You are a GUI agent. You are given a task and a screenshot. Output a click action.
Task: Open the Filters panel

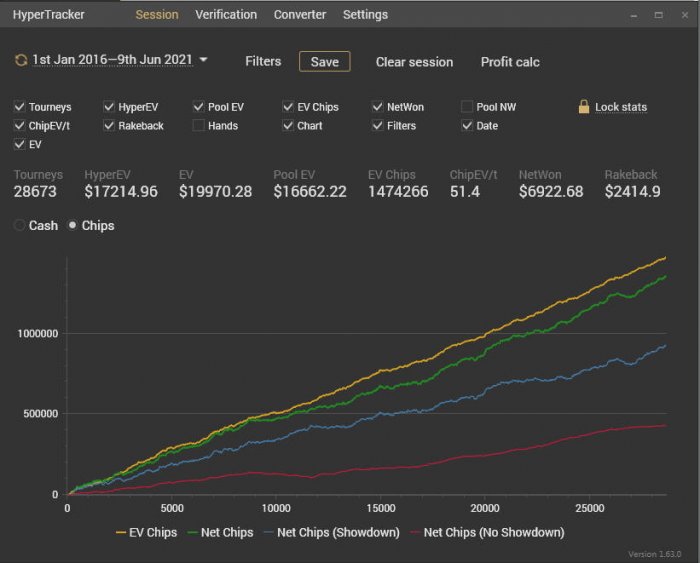[263, 61]
